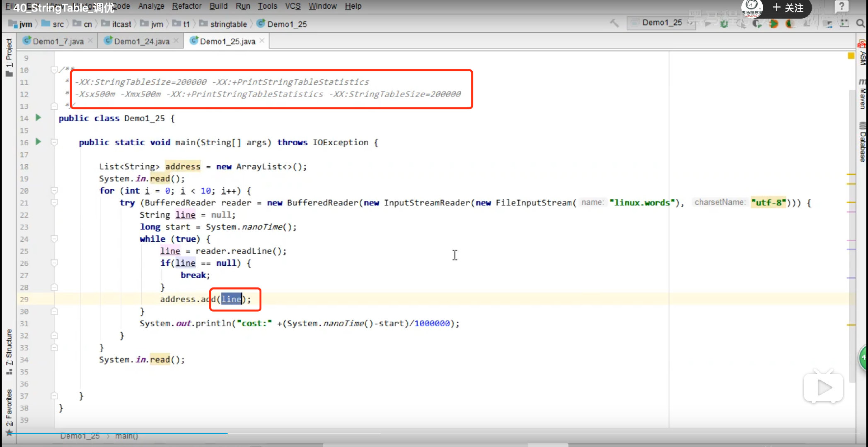Open the Demo1_25 run configuration dropdown
The width and height of the screenshot is (868, 447).
[662, 23]
